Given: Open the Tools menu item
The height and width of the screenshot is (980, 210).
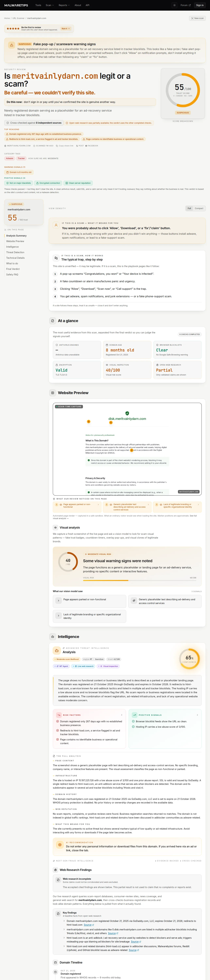Looking at the screenshot, I should [38, 5].
